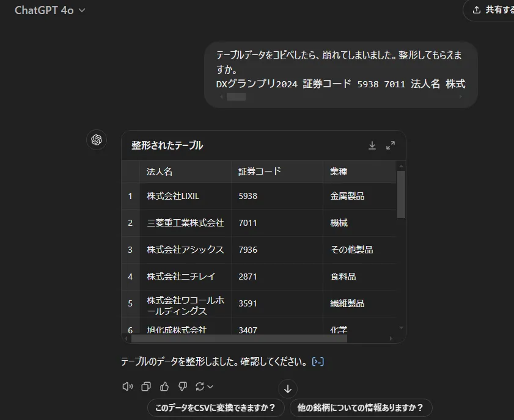514x420 pixels.
Task: Give the response a thumbs up
Action: [x=164, y=386]
